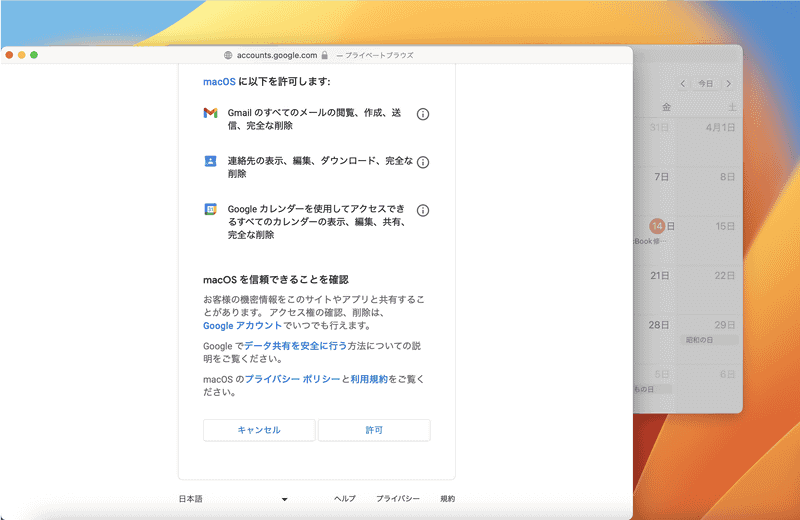
Task: Click the 規約 footer link
Action: click(447, 499)
